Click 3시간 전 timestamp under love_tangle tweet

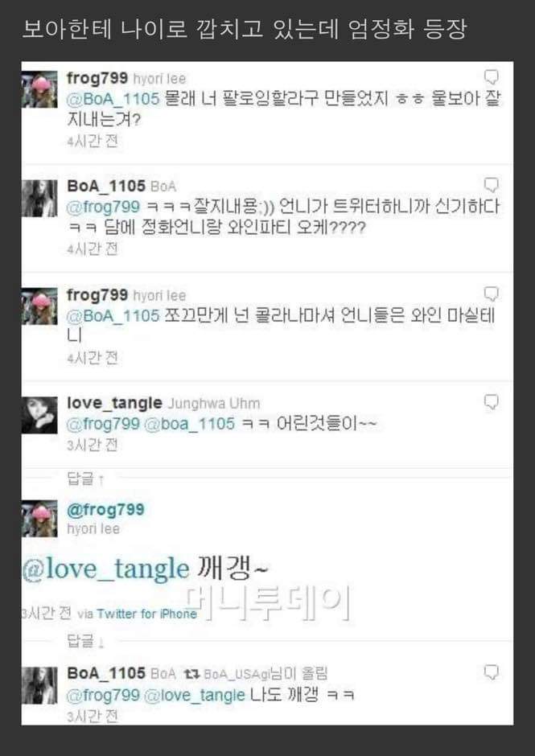pos(93,445)
